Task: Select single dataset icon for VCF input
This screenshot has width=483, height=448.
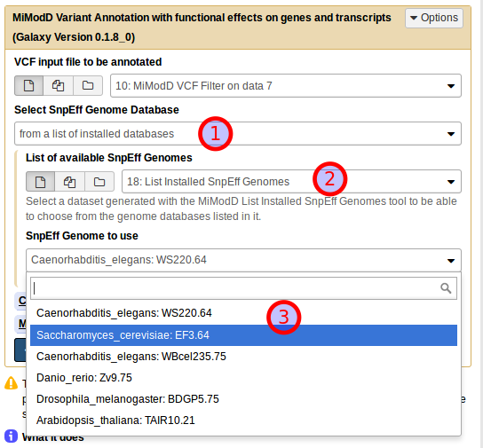Action: coord(28,85)
